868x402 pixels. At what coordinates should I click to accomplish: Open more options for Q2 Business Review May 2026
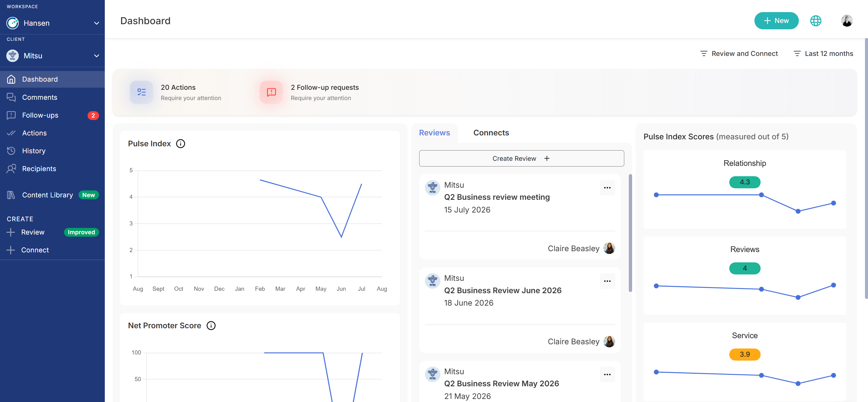[x=607, y=374]
